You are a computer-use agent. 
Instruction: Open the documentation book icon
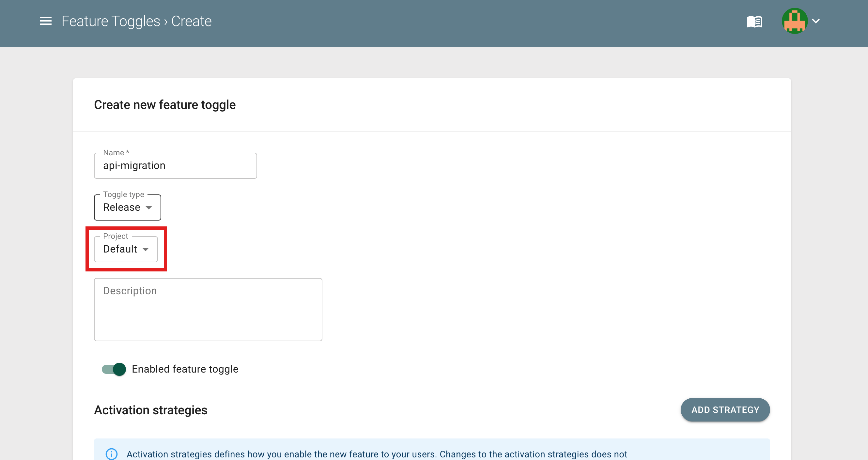tap(754, 22)
